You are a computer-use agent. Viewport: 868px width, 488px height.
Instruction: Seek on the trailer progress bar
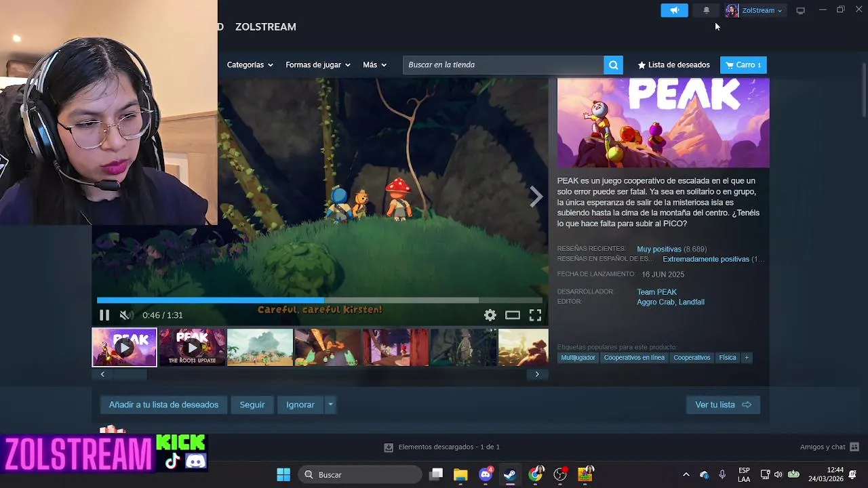pyautogui.click(x=319, y=300)
